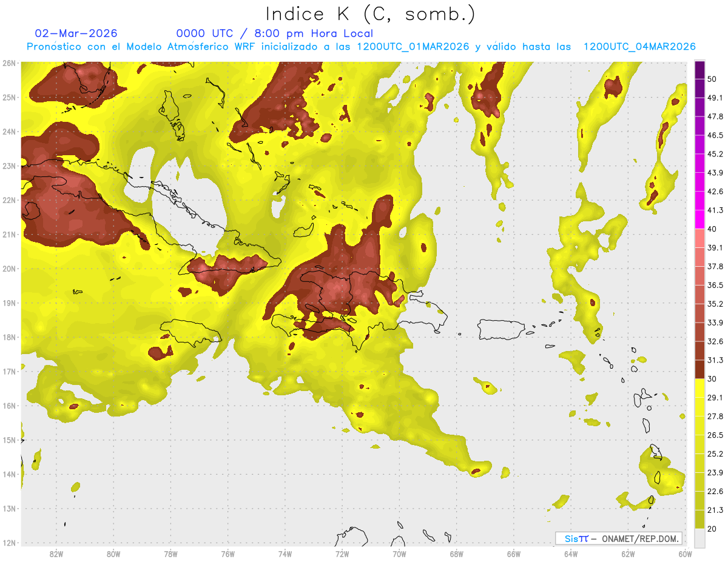Viewport: 728px width, 562px height.
Task: Click the '68W' longitude label
Action: click(456, 554)
